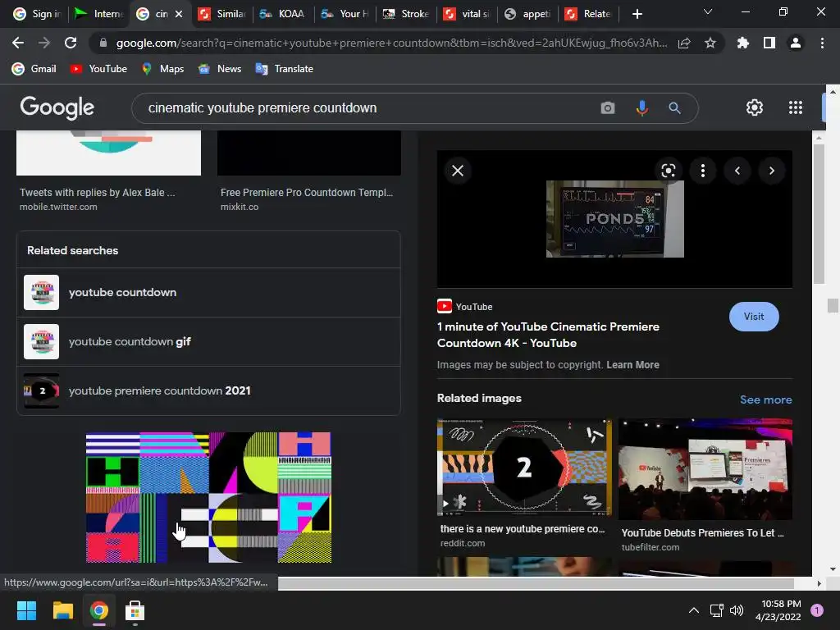Open preview panel more options menu
840x630 pixels.
703,171
